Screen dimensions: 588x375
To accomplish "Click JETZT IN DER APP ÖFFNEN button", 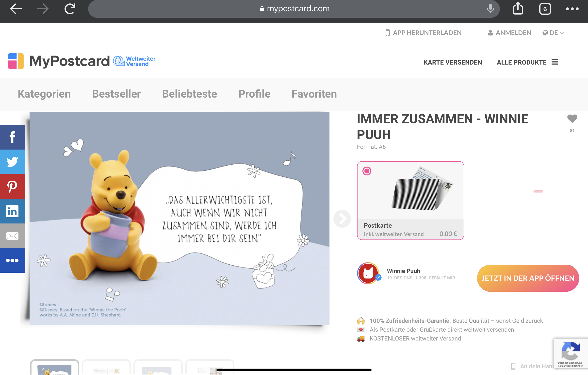I will tap(528, 278).
